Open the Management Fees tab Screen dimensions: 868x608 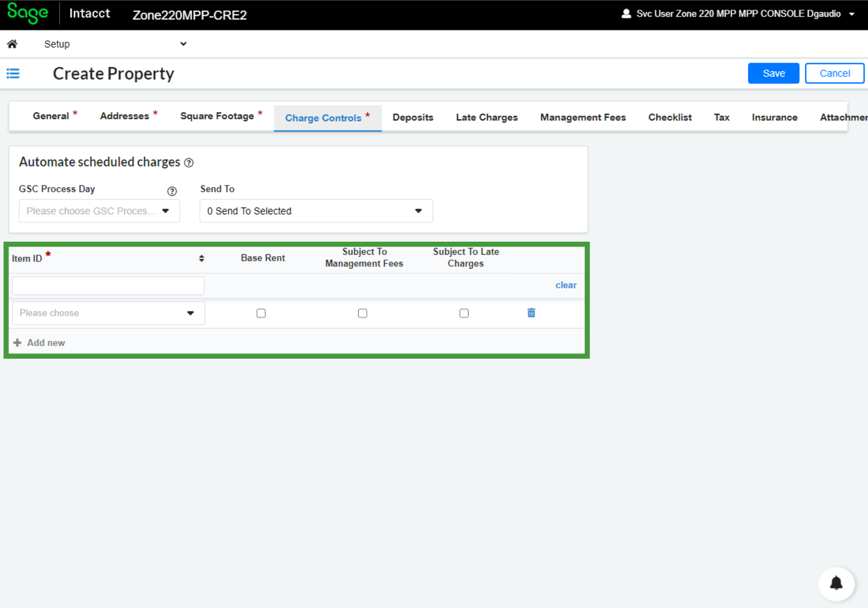pyautogui.click(x=583, y=117)
